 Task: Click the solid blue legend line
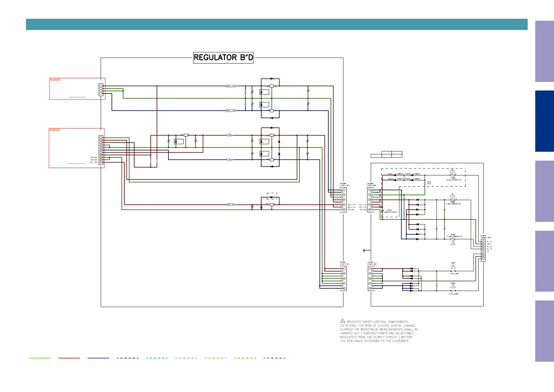coord(98,358)
